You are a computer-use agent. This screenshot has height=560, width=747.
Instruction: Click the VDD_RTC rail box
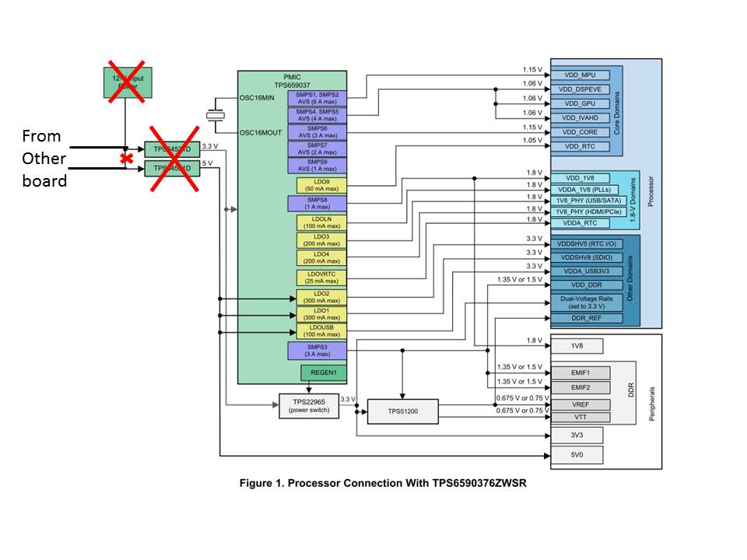580,146
